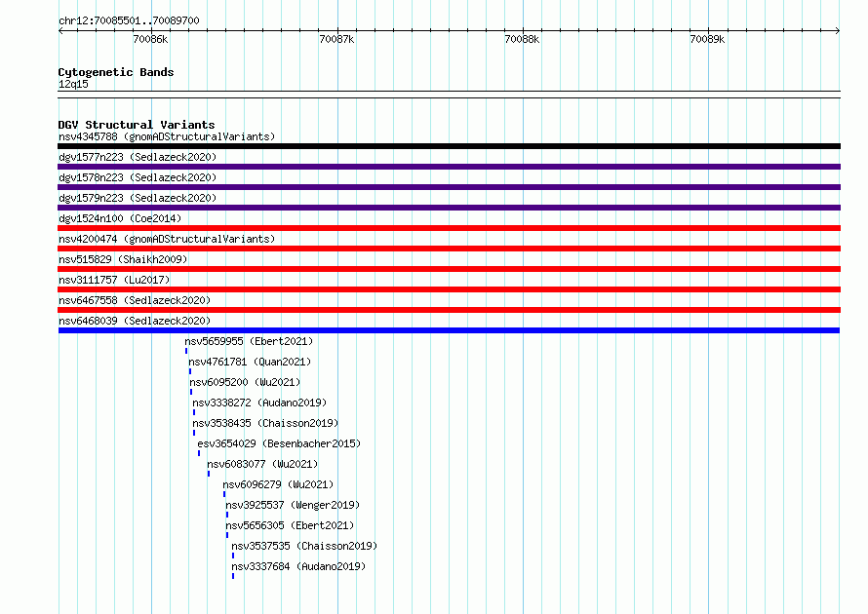This screenshot has height=614, width=868.
Task: Open nsv3337684 (Audano2019) variant
Action: click(298, 566)
